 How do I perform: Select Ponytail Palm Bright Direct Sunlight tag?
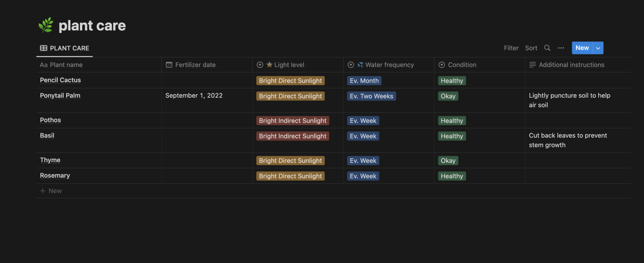(x=290, y=96)
